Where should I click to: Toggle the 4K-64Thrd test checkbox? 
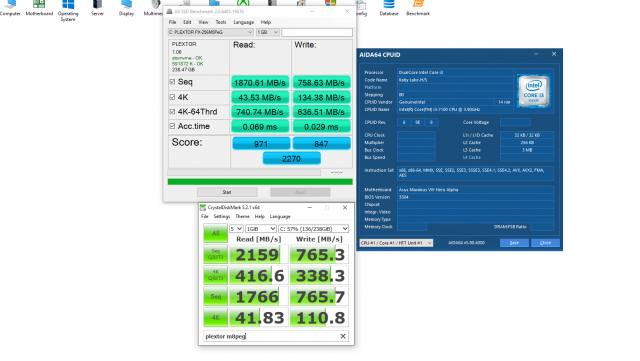(x=172, y=111)
